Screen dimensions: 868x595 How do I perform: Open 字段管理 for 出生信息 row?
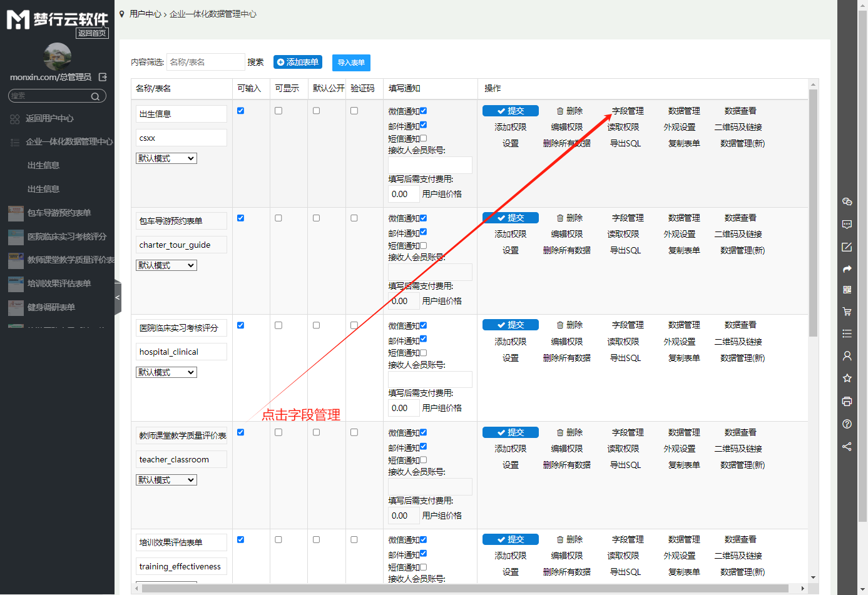click(x=628, y=111)
